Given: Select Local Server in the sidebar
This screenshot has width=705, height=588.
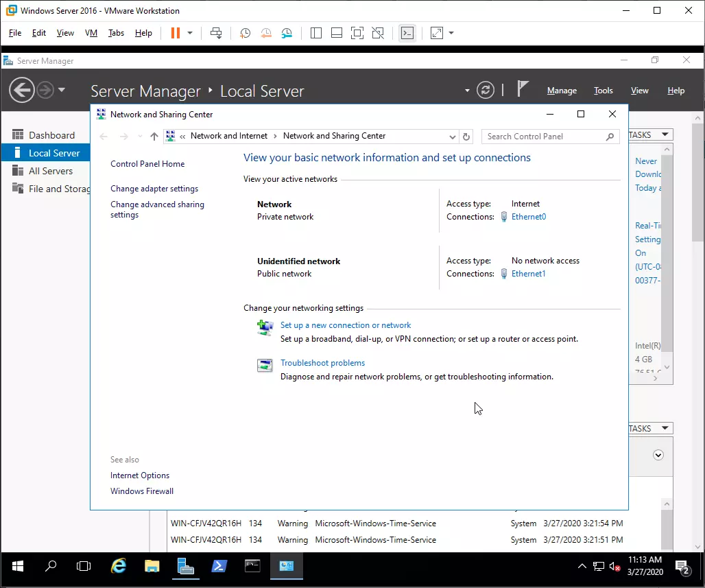Looking at the screenshot, I should pyautogui.click(x=46, y=153).
